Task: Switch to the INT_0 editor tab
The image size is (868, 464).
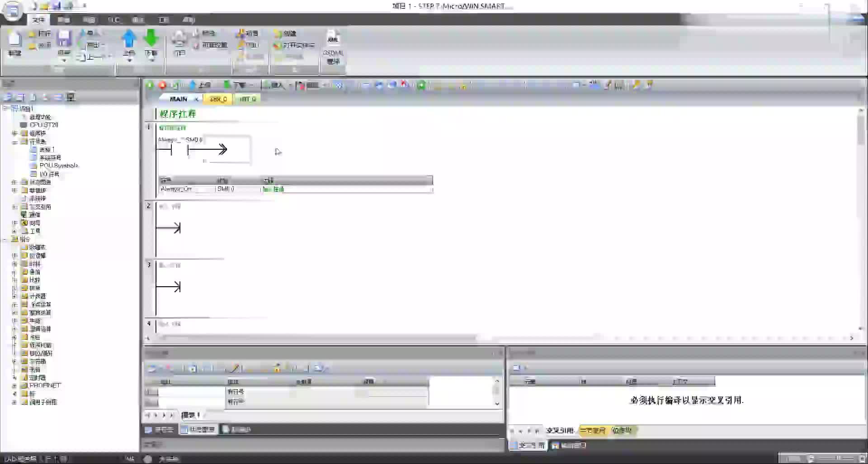Action: coord(248,99)
